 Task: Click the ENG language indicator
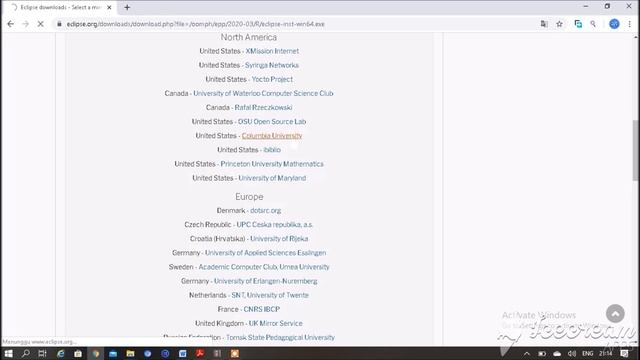588,353
